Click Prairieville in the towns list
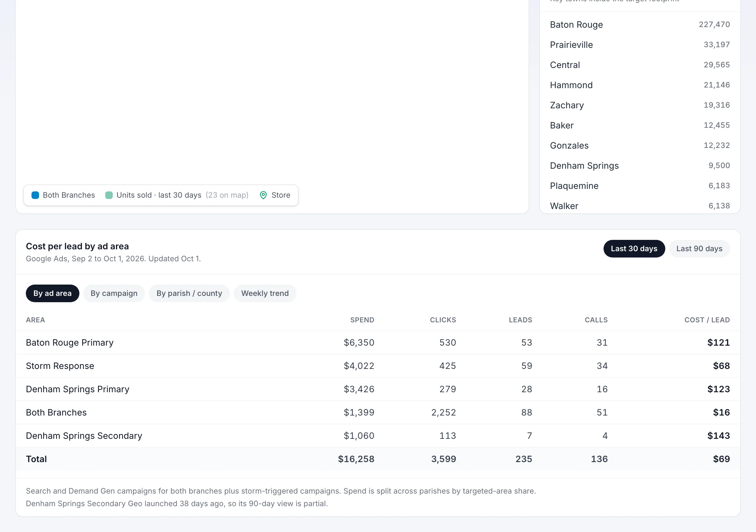756x532 pixels. pyautogui.click(x=571, y=45)
